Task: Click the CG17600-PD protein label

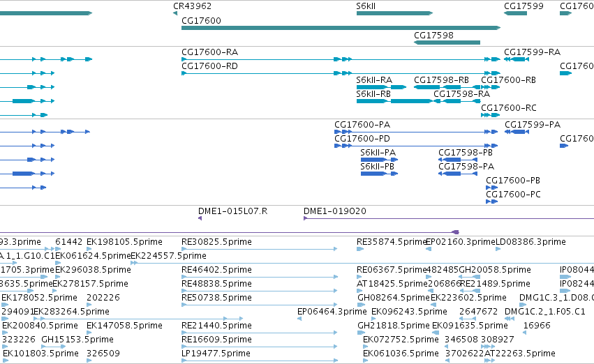Action: 362,139
